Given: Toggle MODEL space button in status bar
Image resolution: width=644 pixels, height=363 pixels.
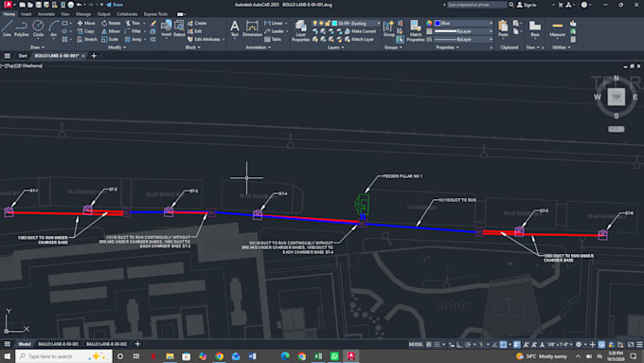Looking at the screenshot, I should click(416, 344).
